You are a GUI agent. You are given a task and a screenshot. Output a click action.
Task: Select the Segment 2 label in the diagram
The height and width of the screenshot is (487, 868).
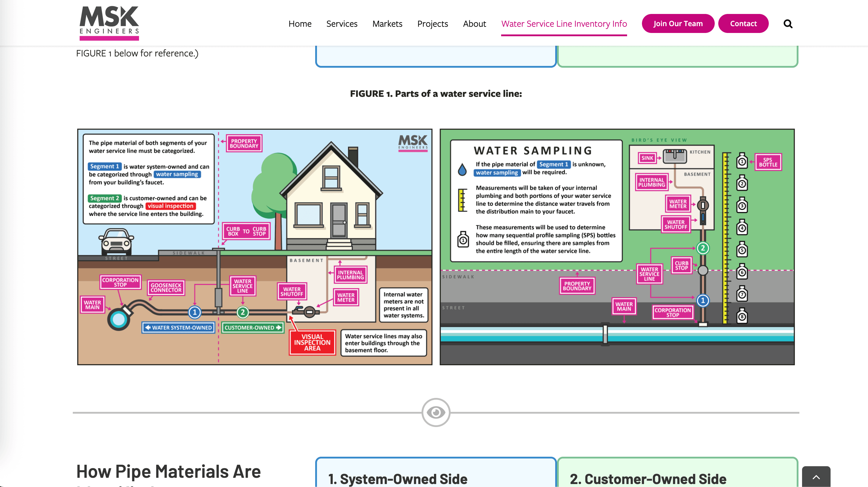104,198
